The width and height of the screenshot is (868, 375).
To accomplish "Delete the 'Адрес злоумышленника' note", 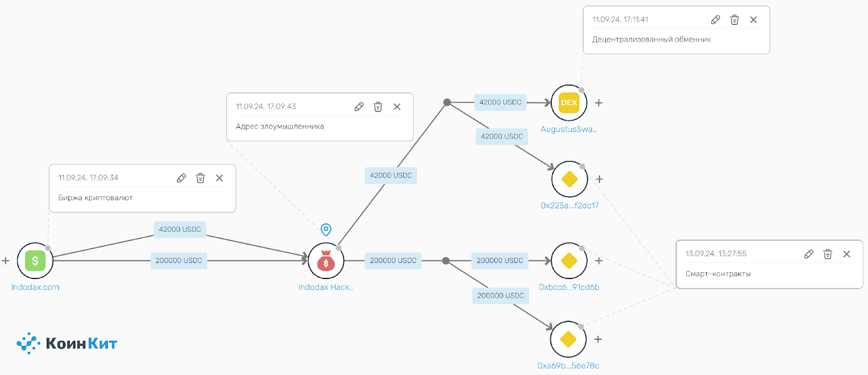I will click(378, 107).
